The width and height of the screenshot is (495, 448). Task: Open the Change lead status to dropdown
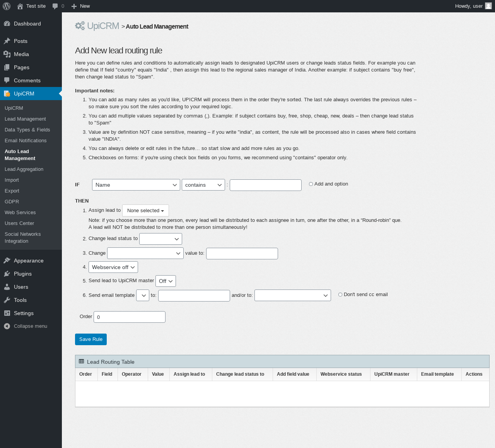click(160, 239)
